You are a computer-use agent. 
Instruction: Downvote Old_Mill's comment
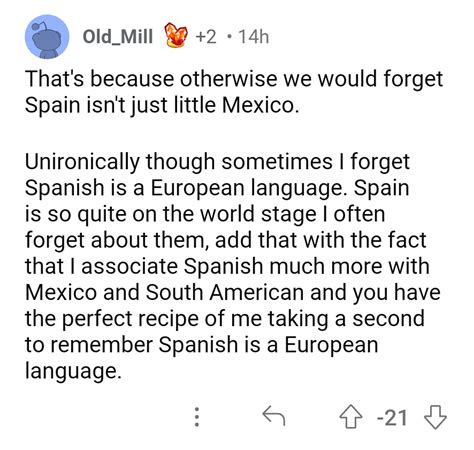[435, 417]
